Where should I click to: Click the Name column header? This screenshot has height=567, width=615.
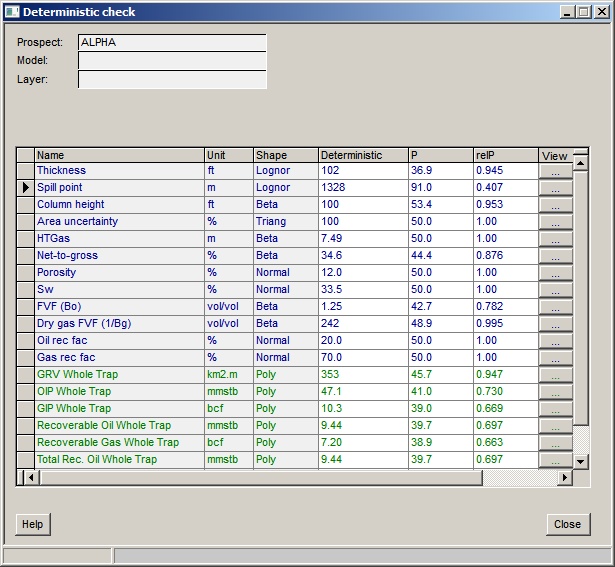(x=119, y=155)
